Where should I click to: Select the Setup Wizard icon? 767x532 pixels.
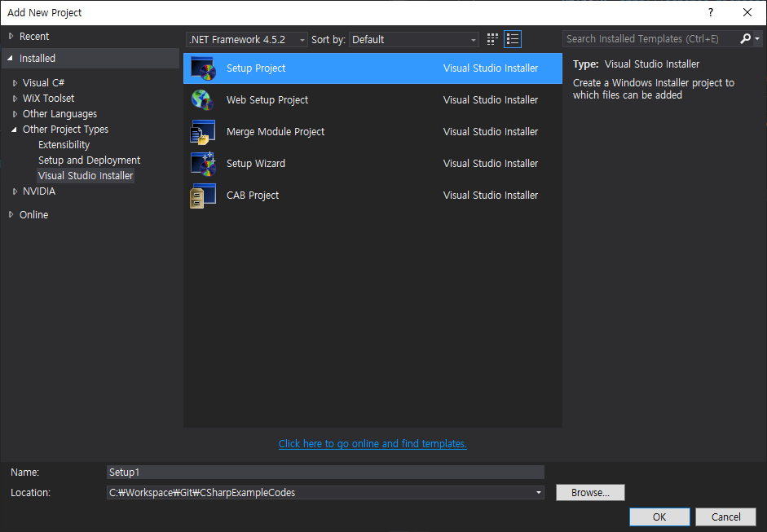click(203, 164)
